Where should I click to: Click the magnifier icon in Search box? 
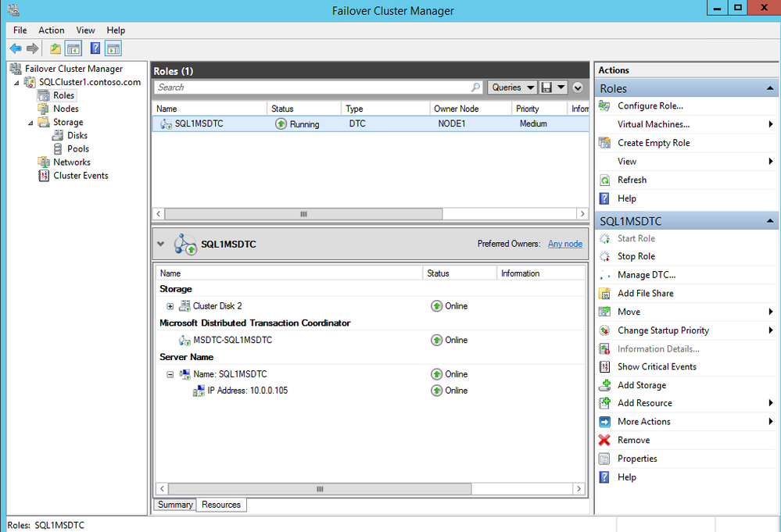475,87
